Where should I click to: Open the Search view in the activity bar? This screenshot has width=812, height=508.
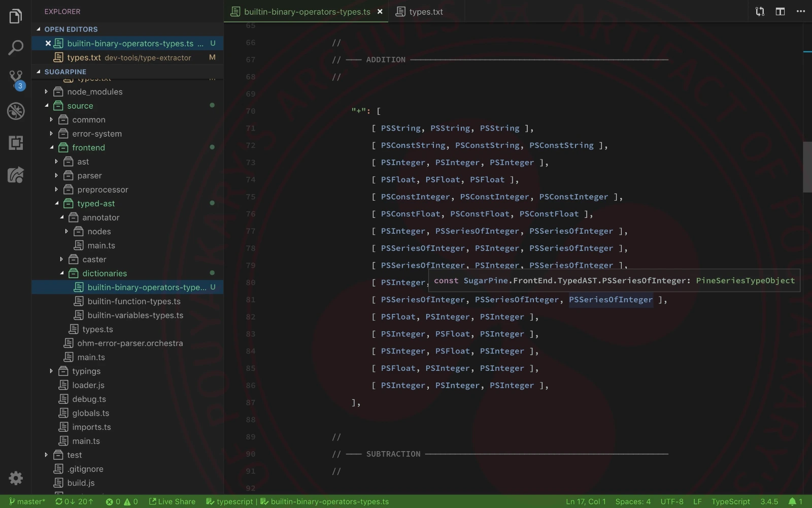pos(16,47)
